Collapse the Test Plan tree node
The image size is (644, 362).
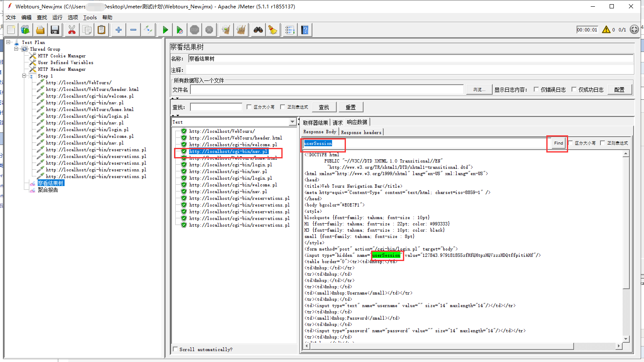(x=8, y=42)
